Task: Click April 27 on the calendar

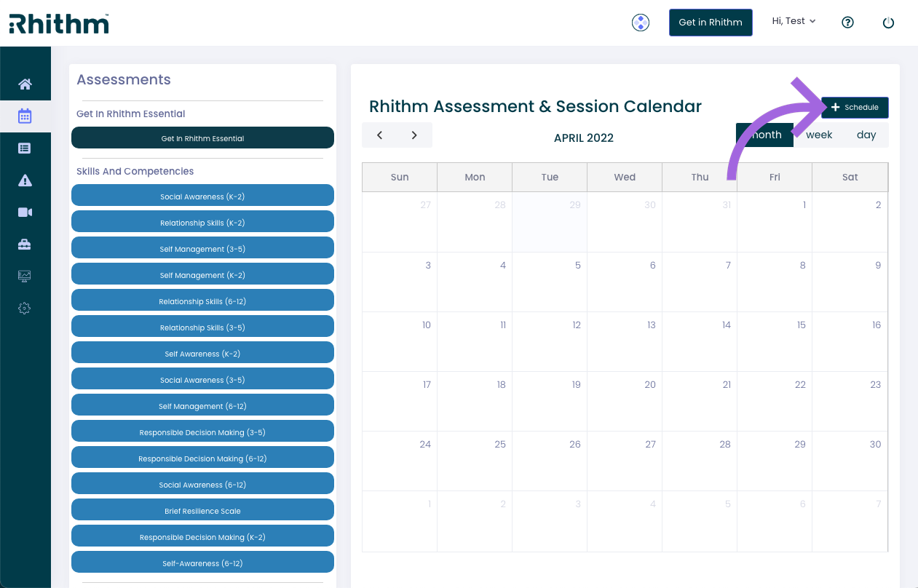Action: [x=625, y=461]
